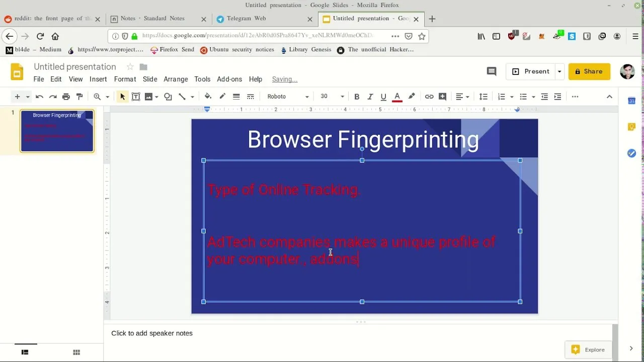The width and height of the screenshot is (644, 362).
Task: Expand the new slide layout dropdown arrow
Action: [28, 97]
